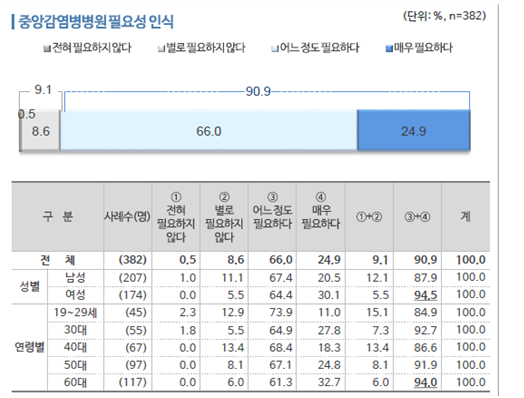
Task: Click the 30대 row label
Action: 75,330
